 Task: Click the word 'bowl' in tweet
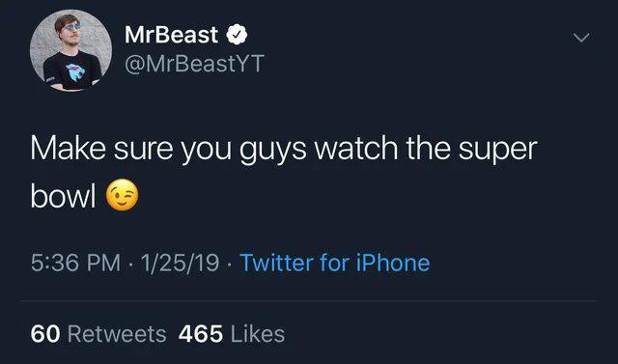coord(63,196)
